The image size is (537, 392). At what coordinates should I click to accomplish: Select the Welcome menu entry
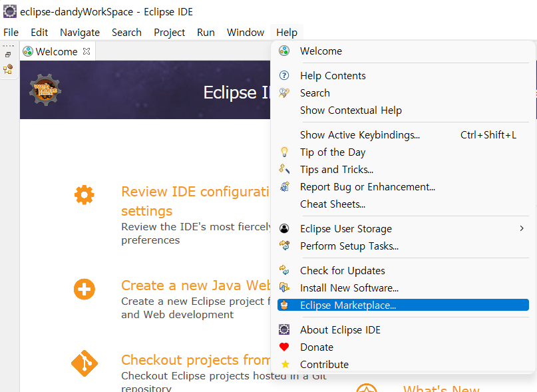403,51
